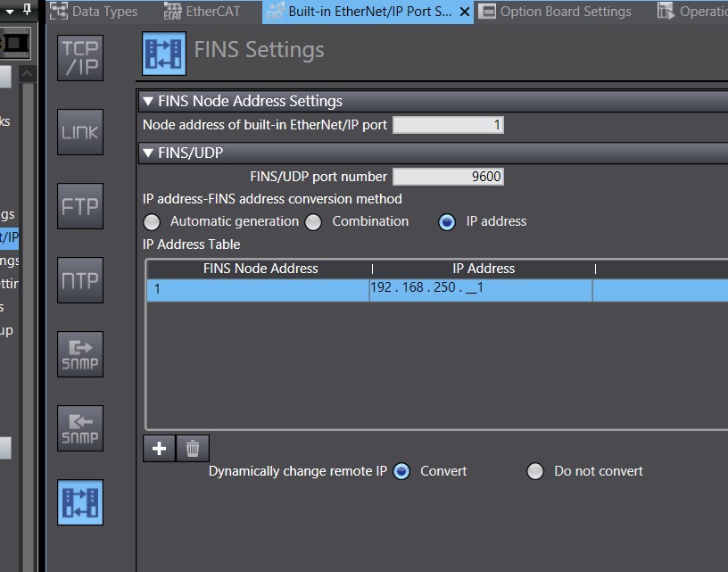Image resolution: width=728 pixels, height=572 pixels.
Task: Click the pin icon on the side panel
Action: point(28,9)
